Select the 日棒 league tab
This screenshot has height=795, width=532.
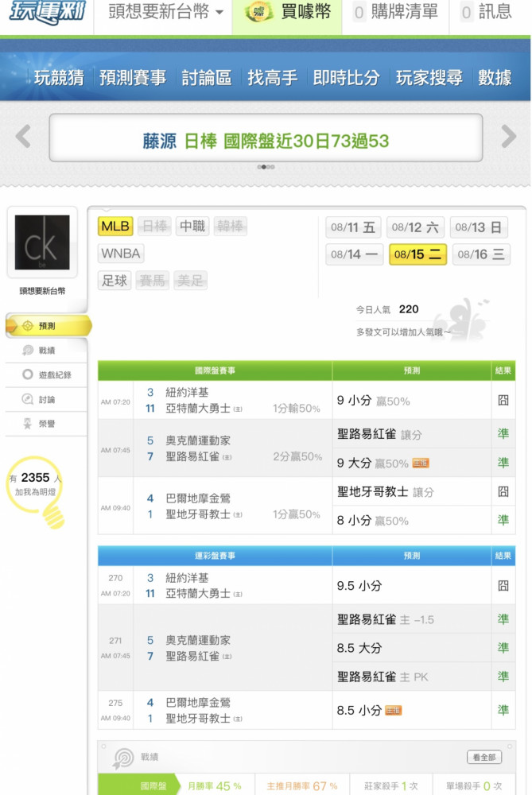point(155,226)
